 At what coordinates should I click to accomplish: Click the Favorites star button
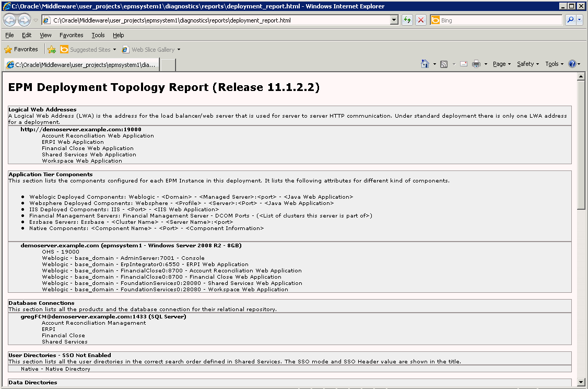pos(21,49)
